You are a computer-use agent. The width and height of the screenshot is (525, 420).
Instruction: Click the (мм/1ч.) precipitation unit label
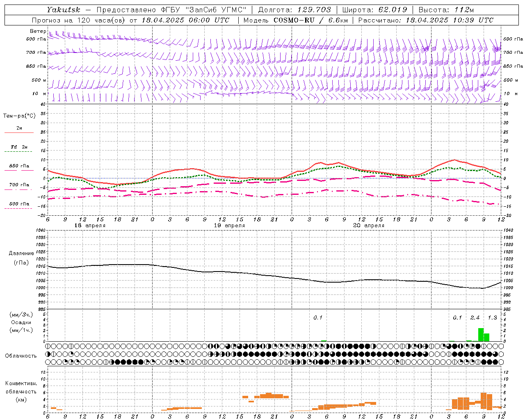point(21,330)
